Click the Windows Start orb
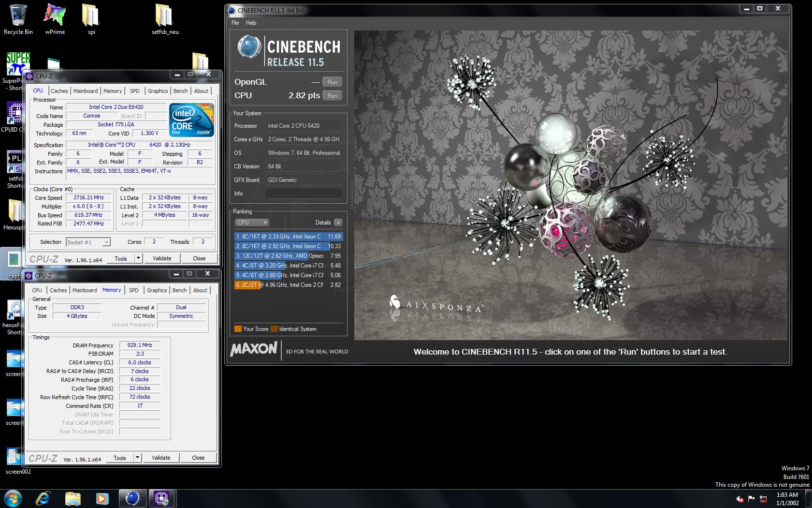Screen dimensions: 812x508 coord(13,498)
